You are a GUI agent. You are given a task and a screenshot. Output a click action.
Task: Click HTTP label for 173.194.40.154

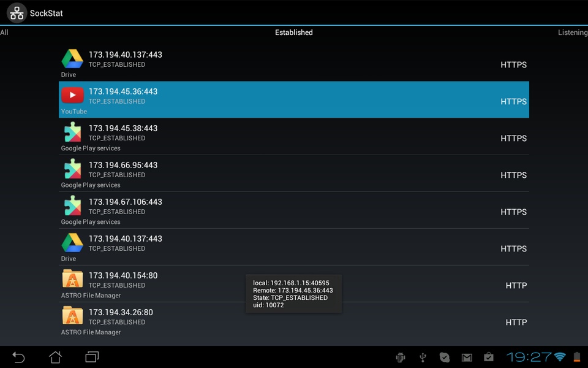516,286
